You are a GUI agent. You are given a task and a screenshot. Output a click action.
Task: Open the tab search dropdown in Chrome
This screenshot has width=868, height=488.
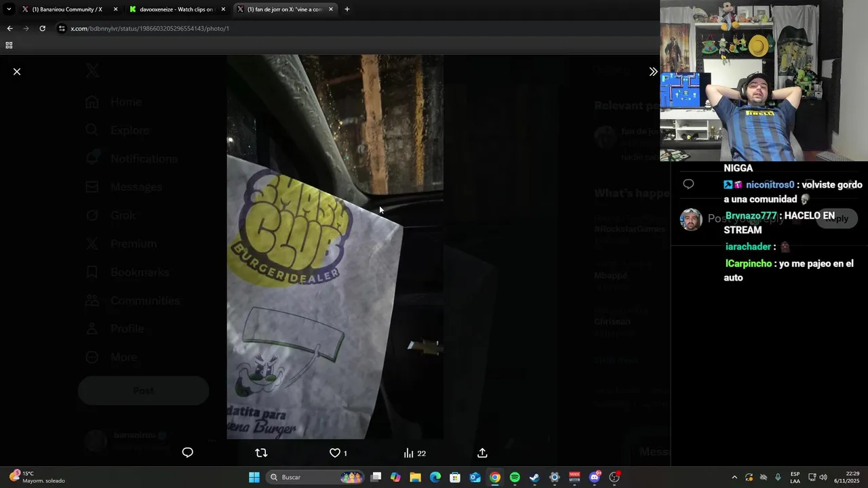[9, 9]
